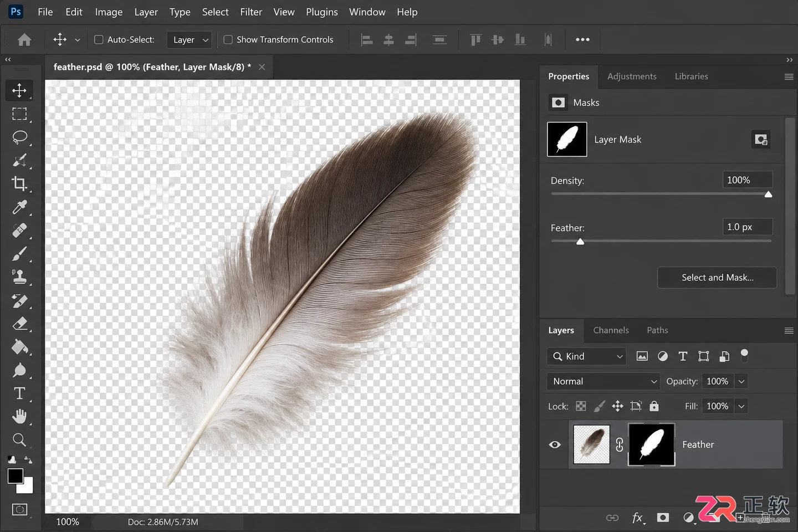Select the Crop tool
This screenshot has height=532, width=798.
19,183
